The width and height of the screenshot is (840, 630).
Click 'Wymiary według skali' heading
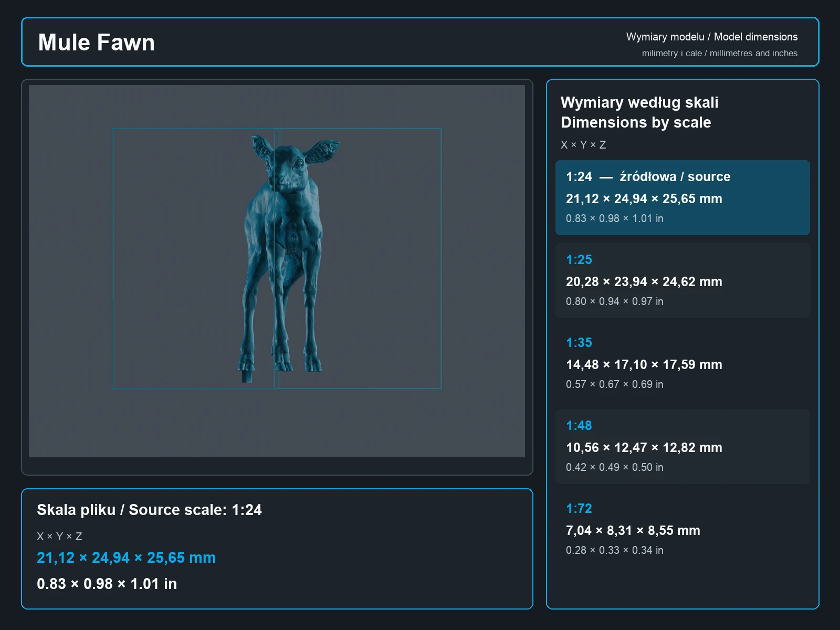(639, 102)
